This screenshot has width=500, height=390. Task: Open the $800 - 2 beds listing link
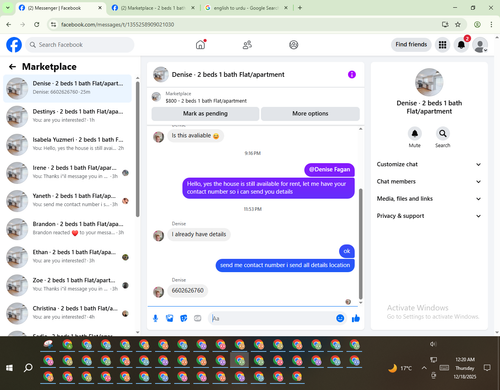206,101
